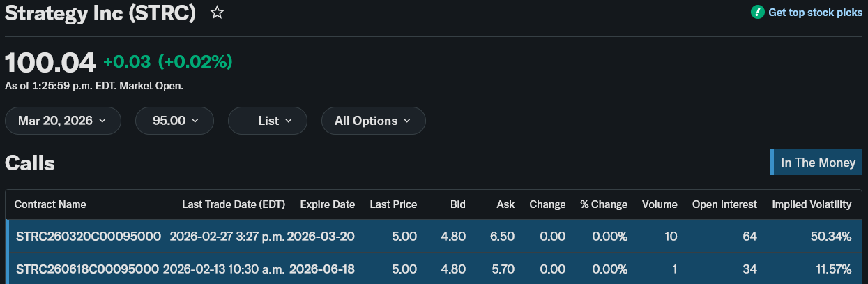The height and width of the screenshot is (284, 868).
Task: Expand the List view dropdown
Action: click(268, 121)
